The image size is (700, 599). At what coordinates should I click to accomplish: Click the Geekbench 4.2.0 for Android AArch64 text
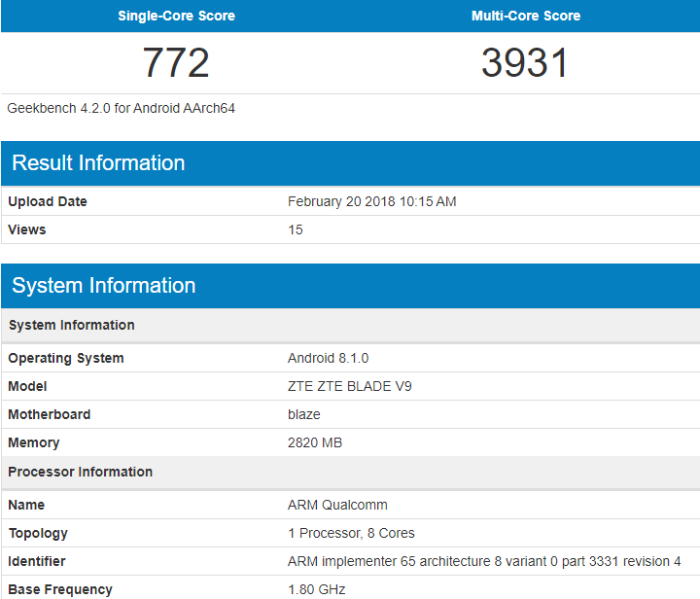121,108
